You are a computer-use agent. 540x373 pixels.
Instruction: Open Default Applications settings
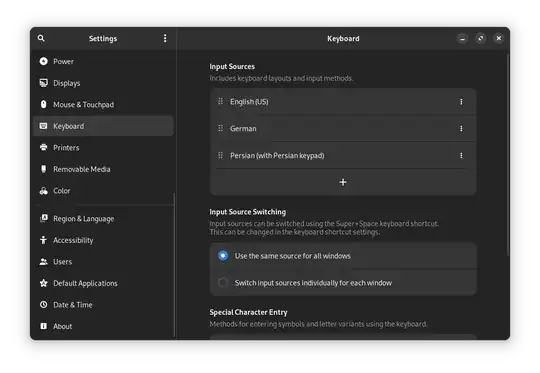(103, 283)
